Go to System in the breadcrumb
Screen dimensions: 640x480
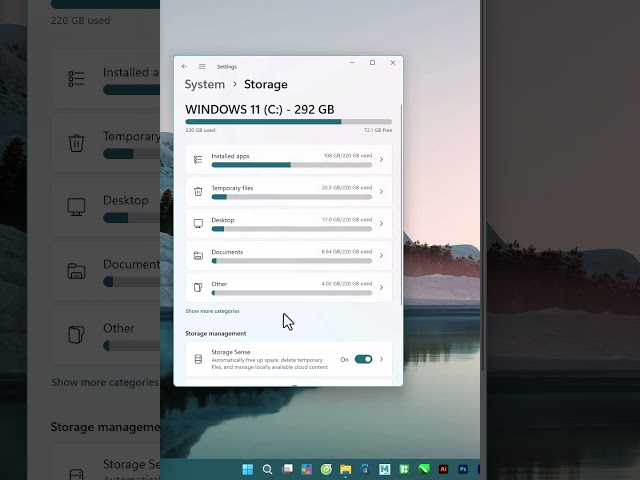[204, 84]
